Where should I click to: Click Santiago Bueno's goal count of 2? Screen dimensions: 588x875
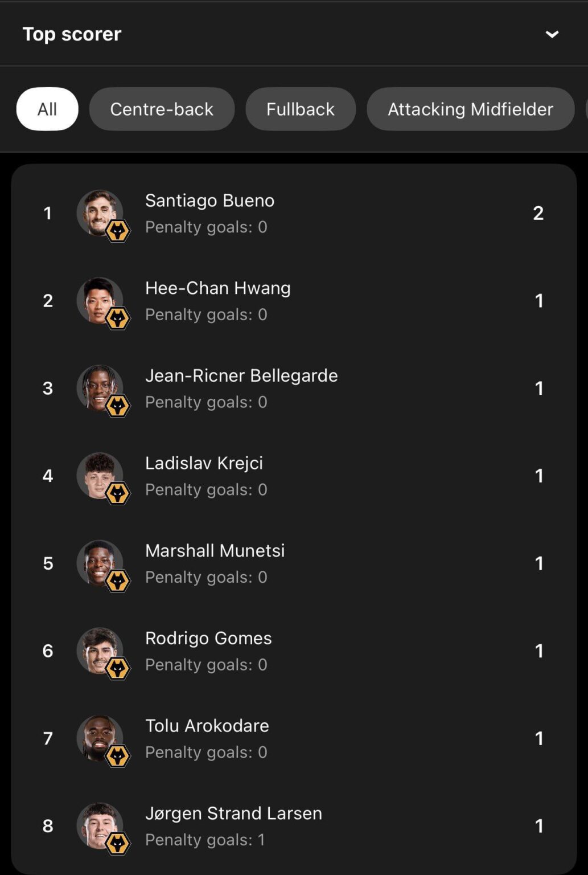(x=538, y=213)
